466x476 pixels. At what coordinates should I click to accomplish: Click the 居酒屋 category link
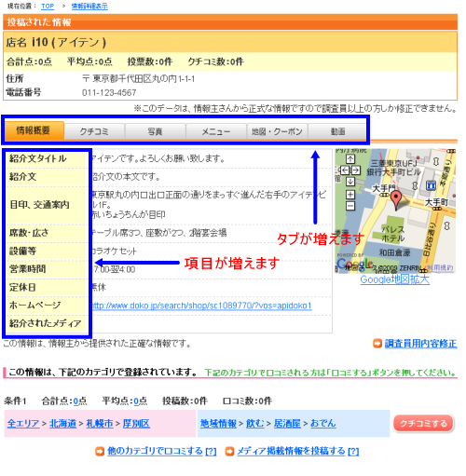287,424
